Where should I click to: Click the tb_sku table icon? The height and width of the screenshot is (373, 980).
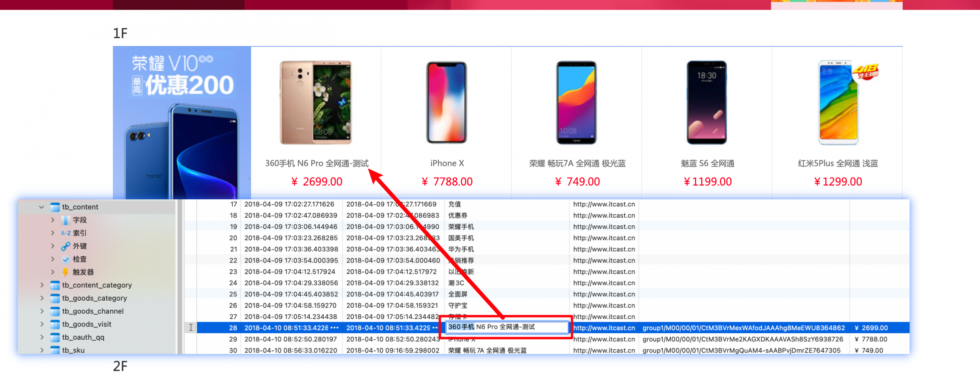(55, 350)
